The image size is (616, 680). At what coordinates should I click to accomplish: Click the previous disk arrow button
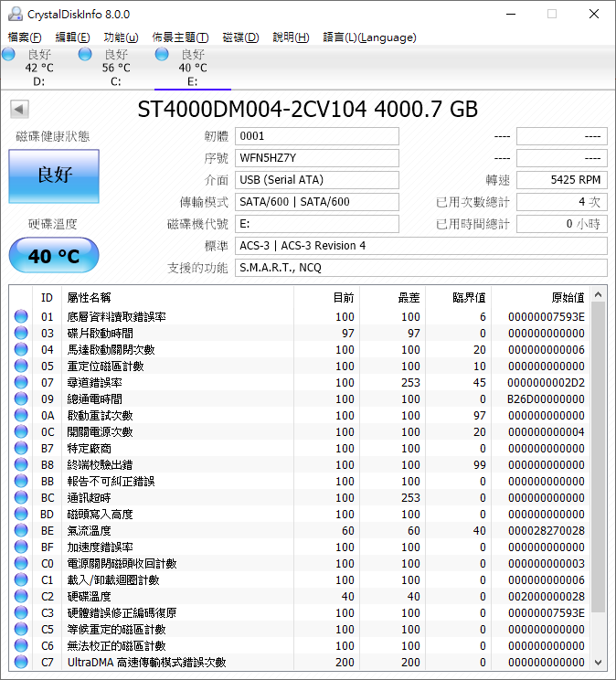(19, 110)
